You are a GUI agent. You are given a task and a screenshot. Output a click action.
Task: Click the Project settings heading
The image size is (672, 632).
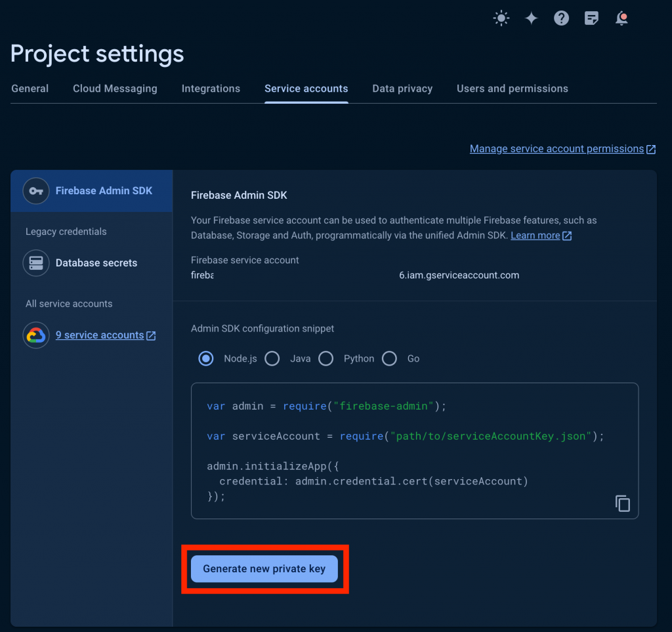pos(97,54)
